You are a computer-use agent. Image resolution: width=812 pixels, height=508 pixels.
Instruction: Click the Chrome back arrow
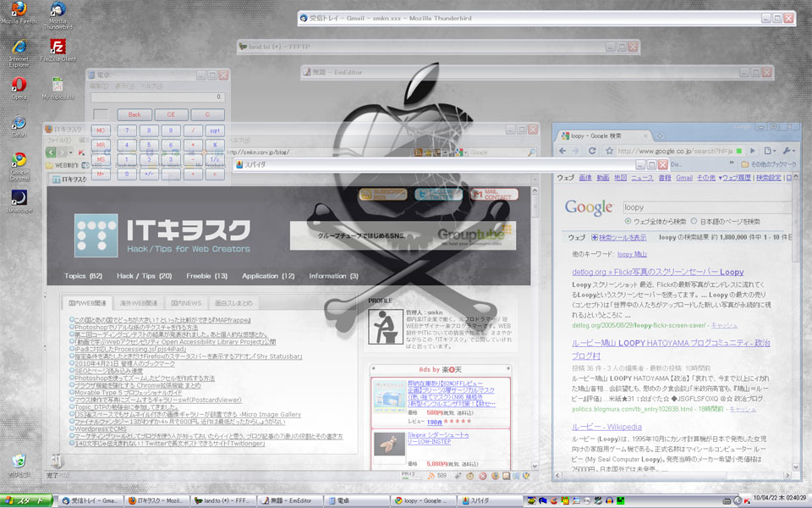562,150
